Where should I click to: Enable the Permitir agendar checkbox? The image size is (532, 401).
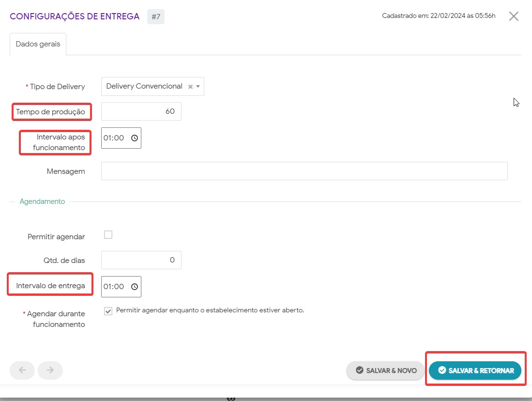coord(108,235)
